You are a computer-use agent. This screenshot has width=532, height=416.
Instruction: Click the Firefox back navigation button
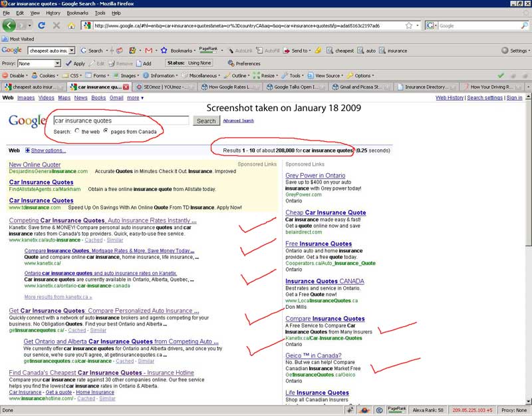point(9,25)
